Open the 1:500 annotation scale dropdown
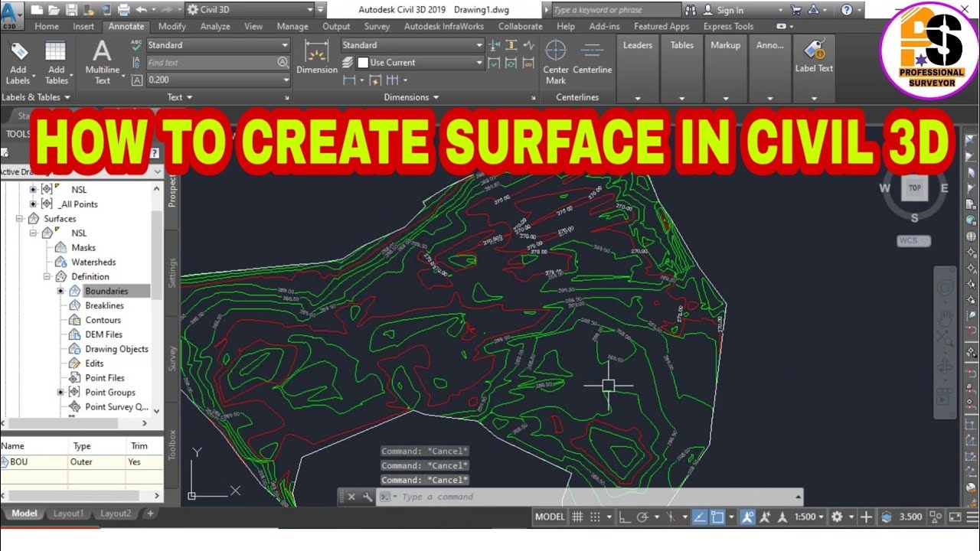Screen dimensions: 980x551 pyautogui.click(x=809, y=517)
